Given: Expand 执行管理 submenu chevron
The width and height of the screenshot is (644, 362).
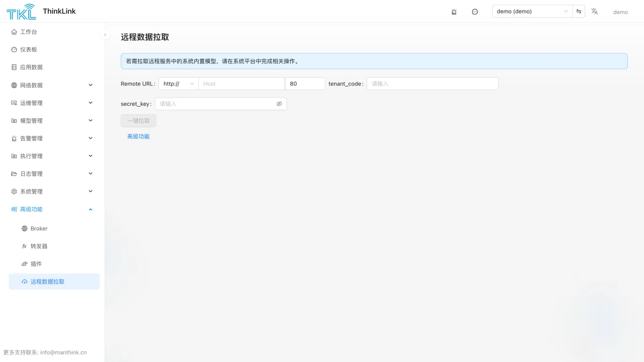Looking at the screenshot, I should tap(91, 156).
